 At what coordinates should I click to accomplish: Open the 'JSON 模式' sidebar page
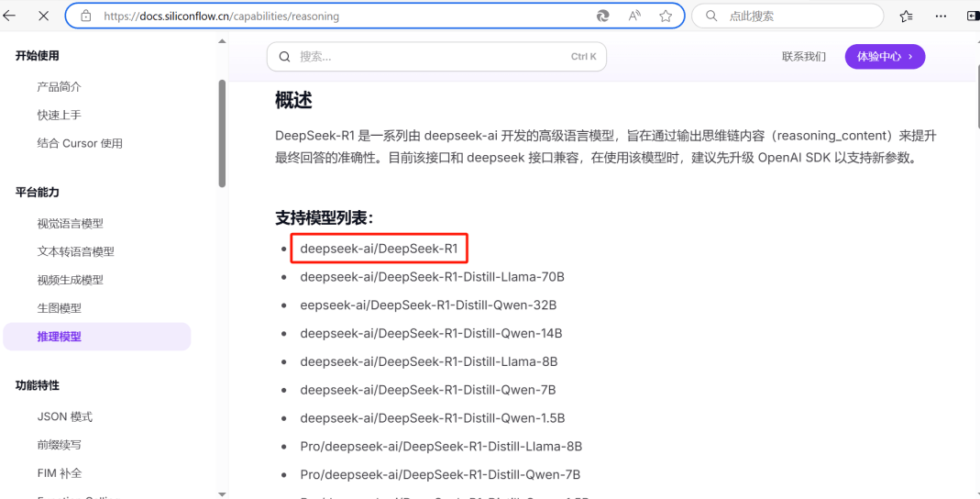[64, 416]
